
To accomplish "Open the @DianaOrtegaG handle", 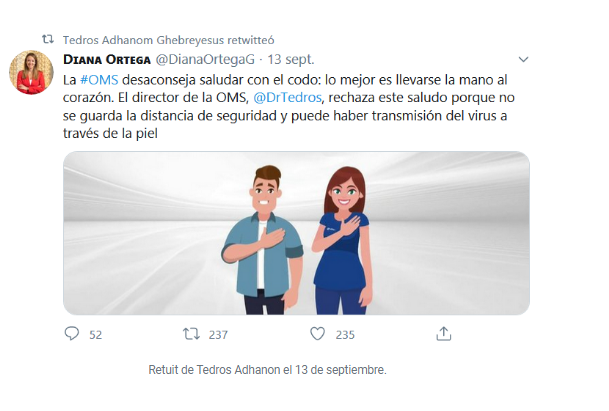I will pos(205,59).
